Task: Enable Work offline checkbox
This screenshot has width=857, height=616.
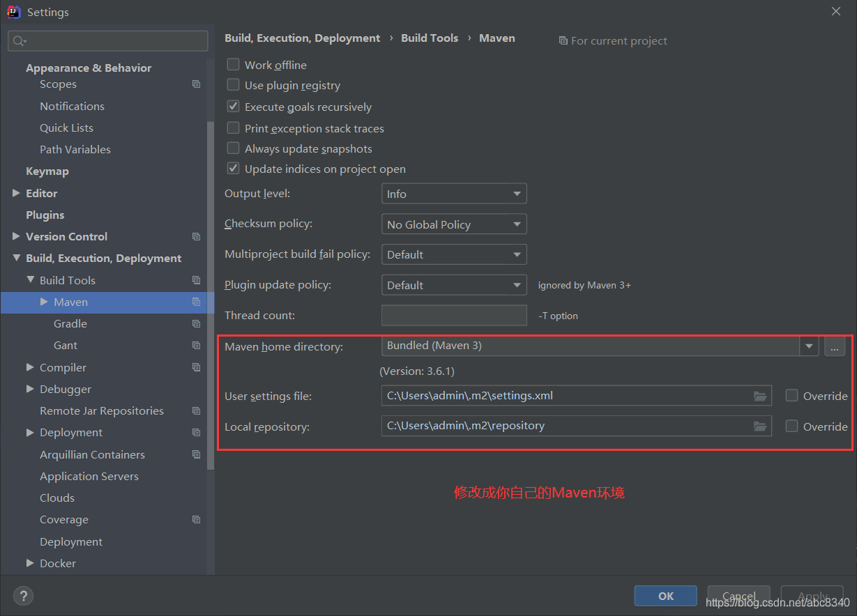Action: tap(233, 64)
